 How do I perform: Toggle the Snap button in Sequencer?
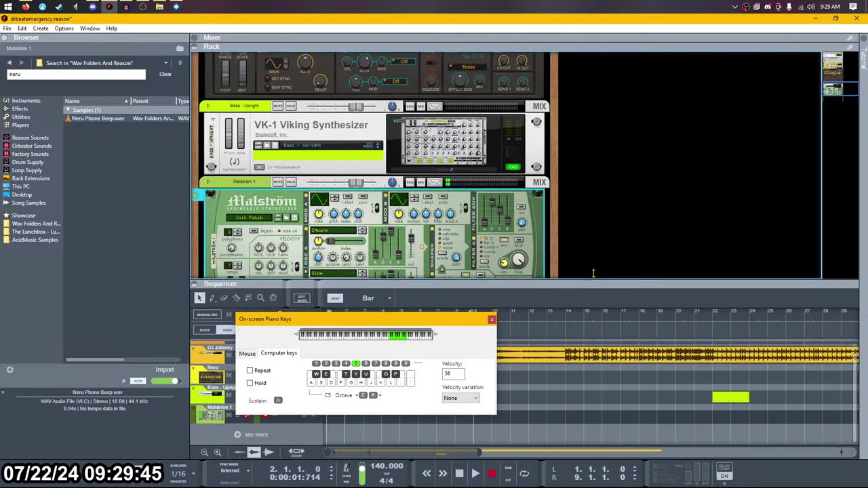334,298
